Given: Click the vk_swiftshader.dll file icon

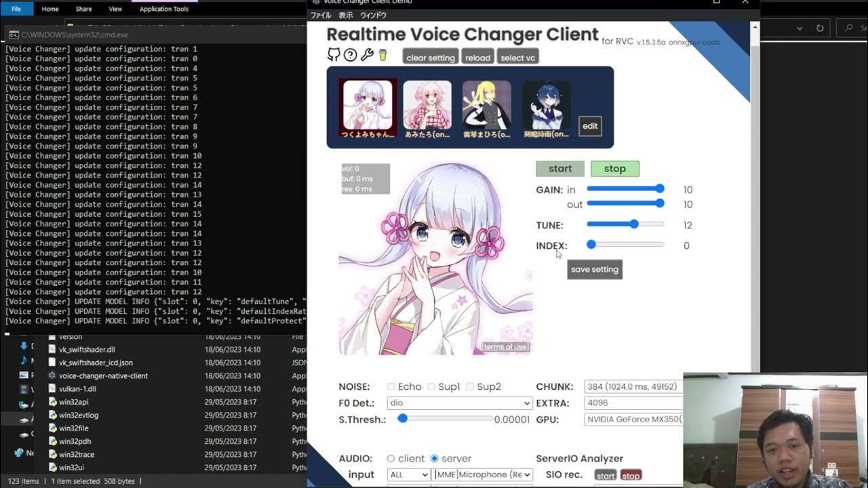Looking at the screenshot, I should (52, 350).
